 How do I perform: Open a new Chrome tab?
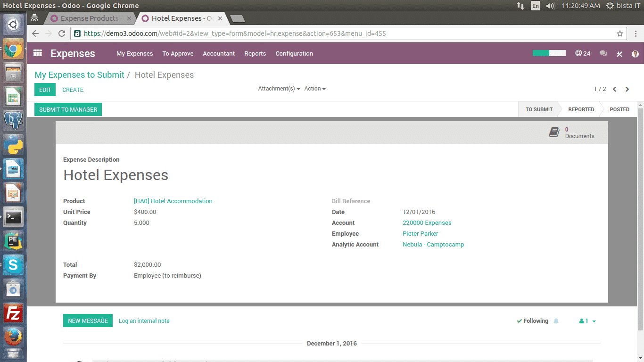[x=238, y=19]
